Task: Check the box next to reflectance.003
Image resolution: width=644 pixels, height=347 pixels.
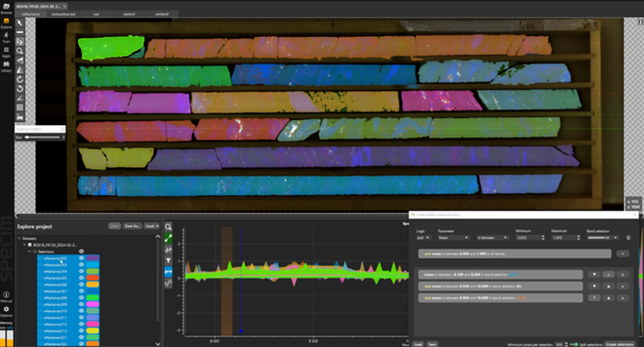Action: pyautogui.click(x=40, y=265)
